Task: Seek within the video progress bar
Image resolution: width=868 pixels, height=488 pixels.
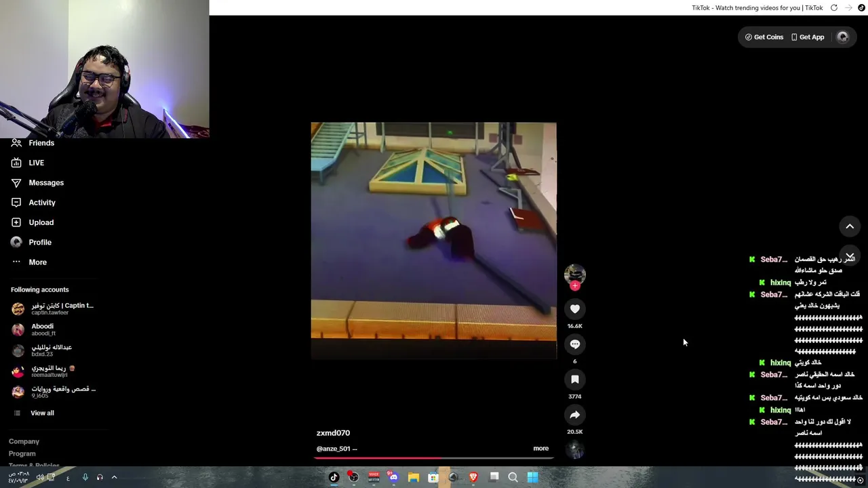Action: 434,458
